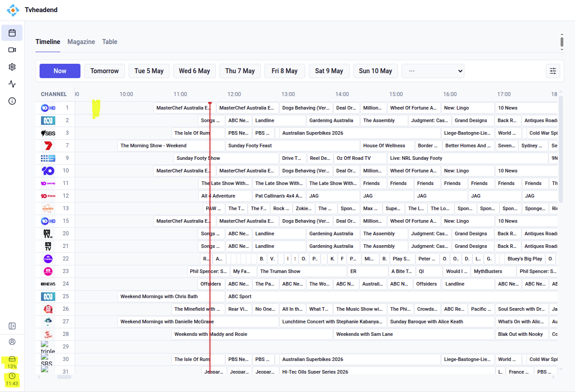Open Sunday Footy Show on channel 9
This screenshot has height=392, width=575.
pyautogui.click(x=226, y=158)
